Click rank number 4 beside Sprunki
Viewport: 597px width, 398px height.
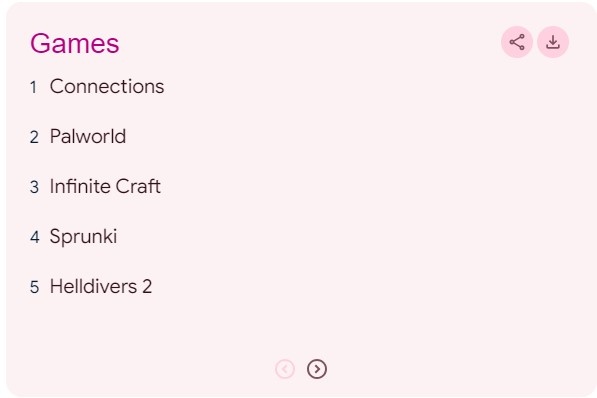click(x=35, y=237)
